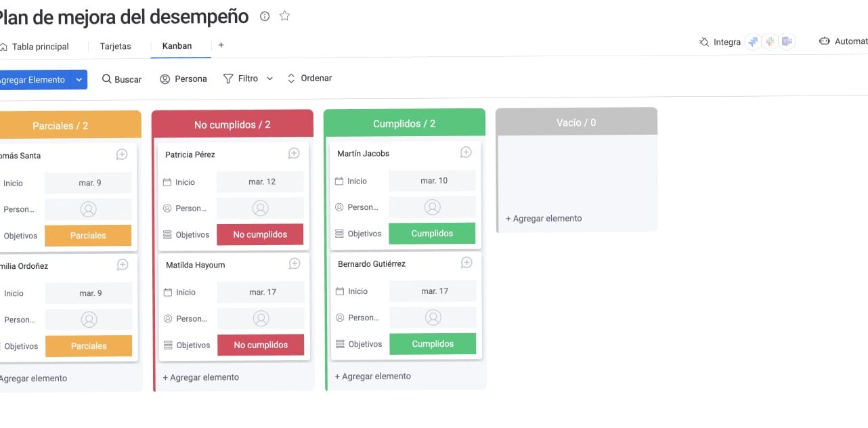Star the board as favorite
Image resolution: width=868 pixels, height=428 pixels.
click(x=284, y=16)
